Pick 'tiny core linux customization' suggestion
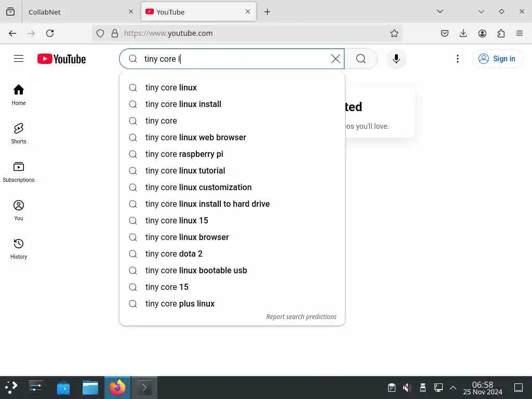Image resolution: width=532 pixels, height=399 pixels. tap(232, 187)
